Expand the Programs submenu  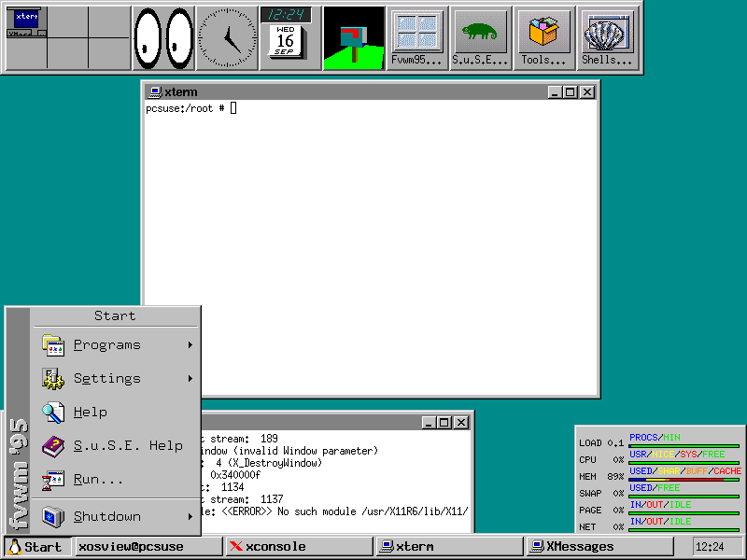point(189,344)
